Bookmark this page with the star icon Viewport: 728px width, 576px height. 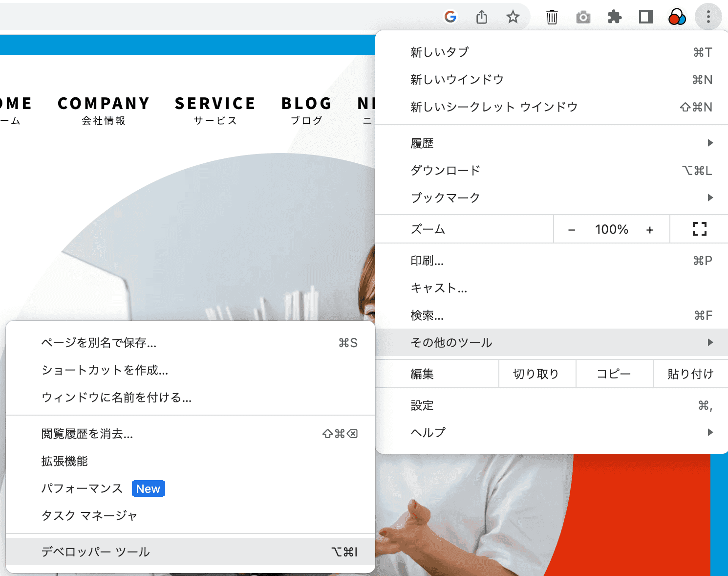pos(513,17)
